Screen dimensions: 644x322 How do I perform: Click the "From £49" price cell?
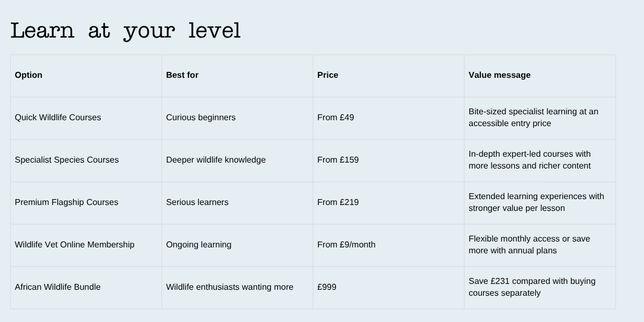(335, 118)
